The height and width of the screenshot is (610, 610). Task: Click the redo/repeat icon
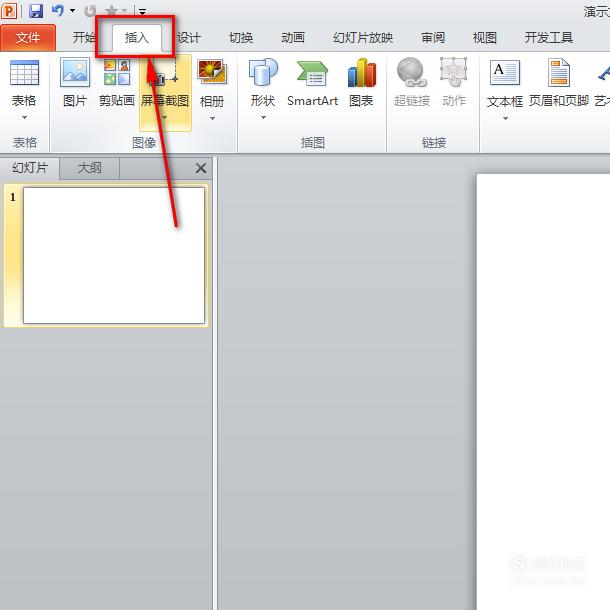tap(90, 11)
